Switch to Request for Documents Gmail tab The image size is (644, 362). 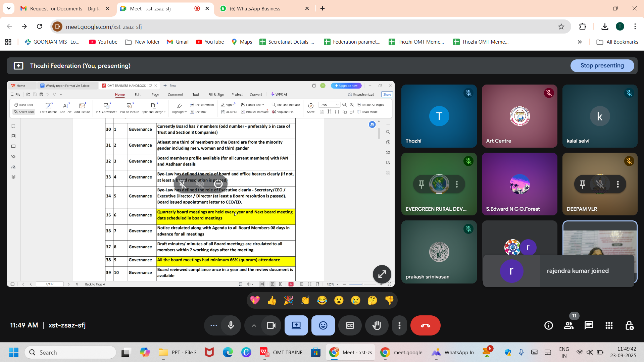pyautogui.click(x=64, y=8)
